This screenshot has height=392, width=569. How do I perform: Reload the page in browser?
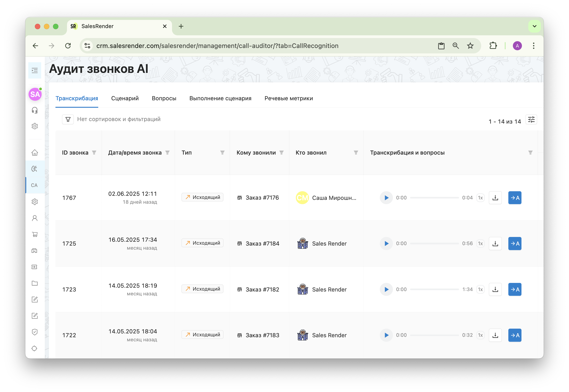(68, 46)
